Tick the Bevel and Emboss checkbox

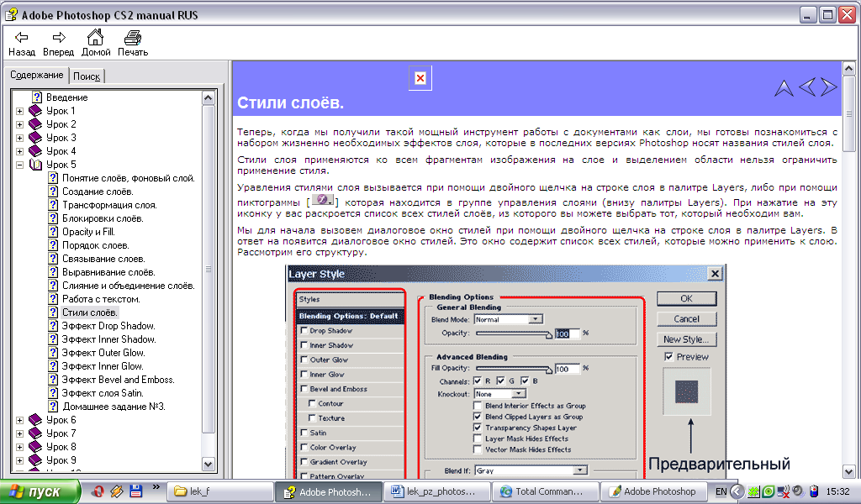(x=304, y=389)
